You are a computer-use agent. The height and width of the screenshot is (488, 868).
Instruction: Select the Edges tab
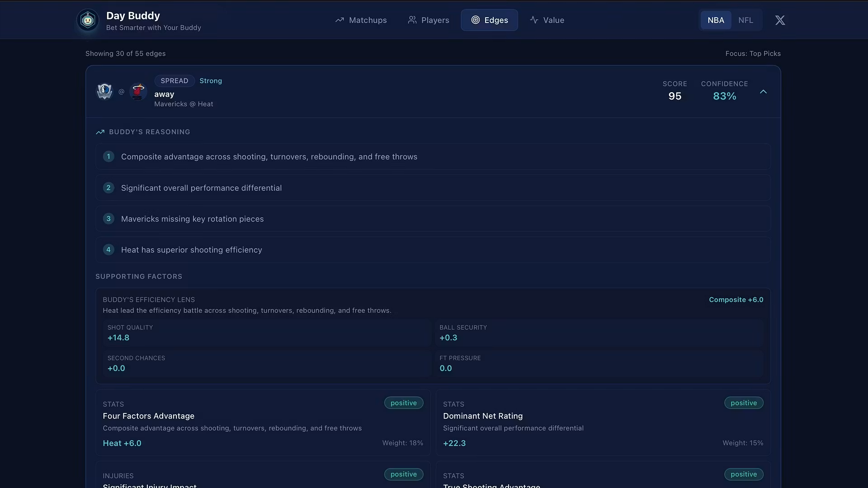click(x=489, y=20)
